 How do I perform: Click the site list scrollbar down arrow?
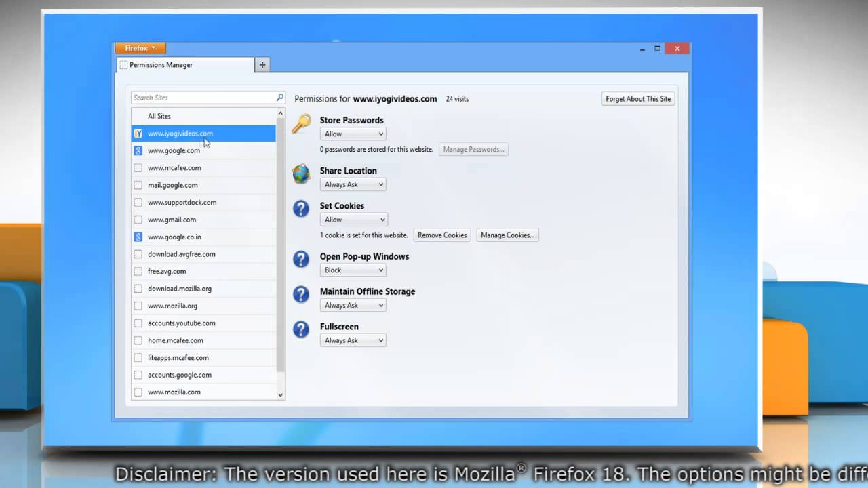tap(281, 394)
